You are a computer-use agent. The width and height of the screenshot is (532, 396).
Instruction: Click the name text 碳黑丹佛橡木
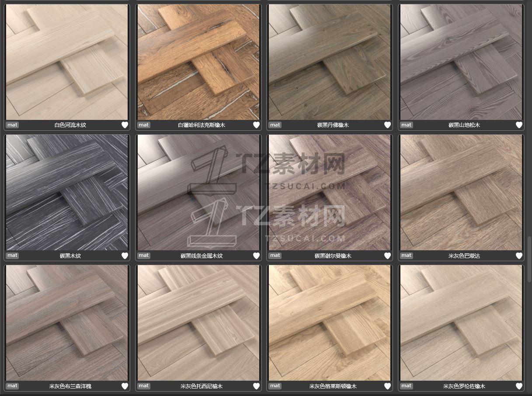333,125
